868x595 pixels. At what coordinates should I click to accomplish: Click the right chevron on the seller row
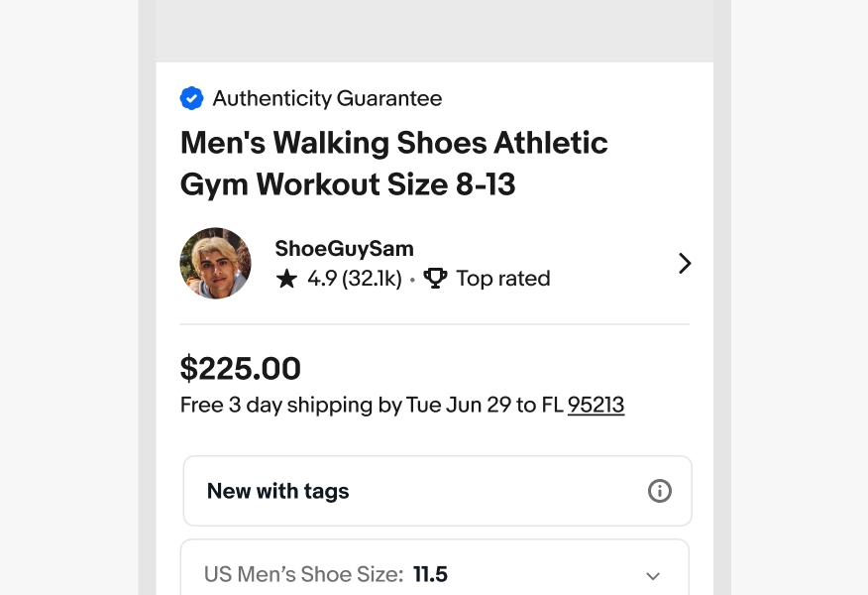(x=685, y=263)
